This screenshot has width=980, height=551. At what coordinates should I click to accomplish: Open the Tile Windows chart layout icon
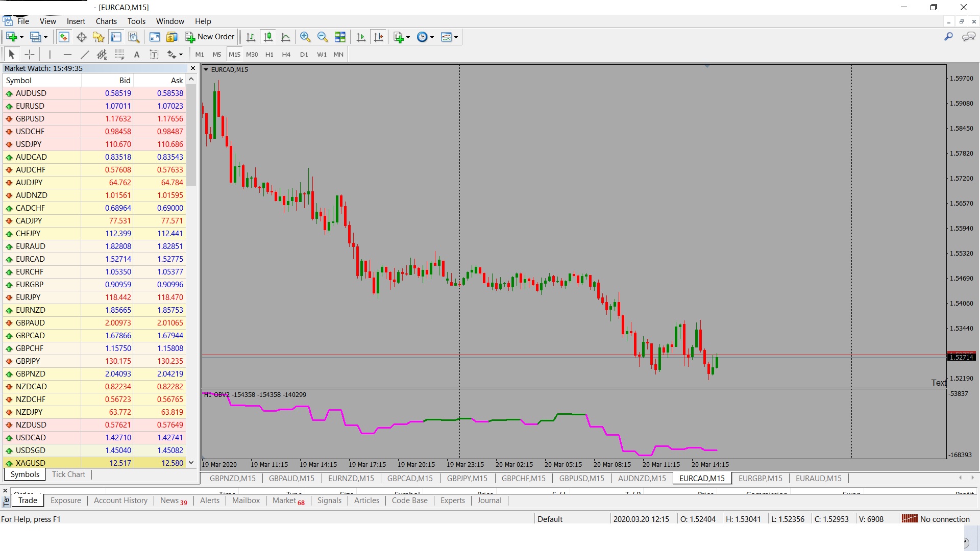click(x=340, y=37)
